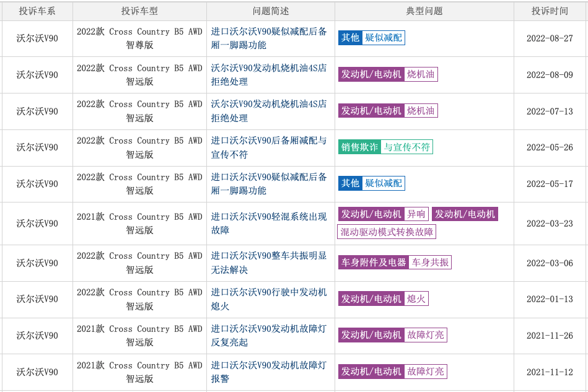Image resolution: width=588 pixels, height=392 pixels.
Task: Click the 疑似减配 tag in the 2022-05-17 row
Action: [384, 183]
